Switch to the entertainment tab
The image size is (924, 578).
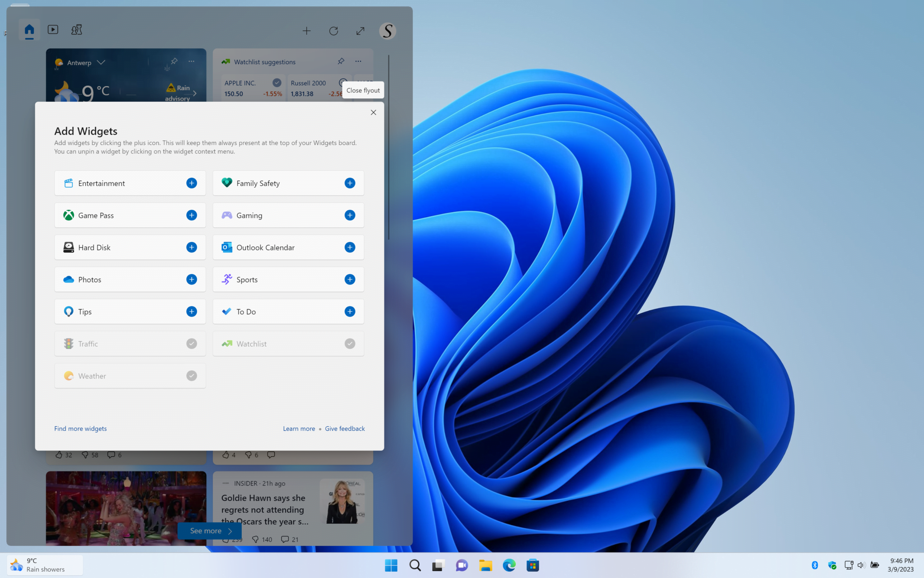53,29
